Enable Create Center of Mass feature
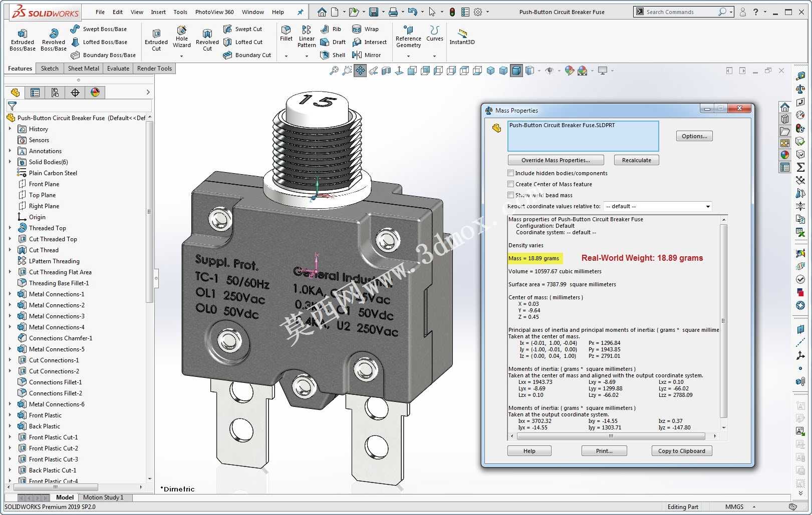Image resolution: width=812 pixels, height=515 pixels. (511, 184)
